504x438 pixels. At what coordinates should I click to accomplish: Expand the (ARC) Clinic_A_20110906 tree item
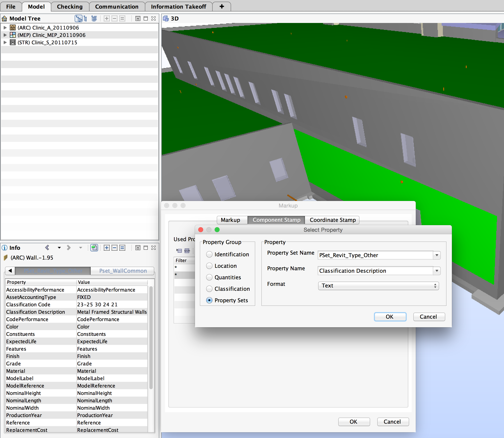(x=5, y=27)
